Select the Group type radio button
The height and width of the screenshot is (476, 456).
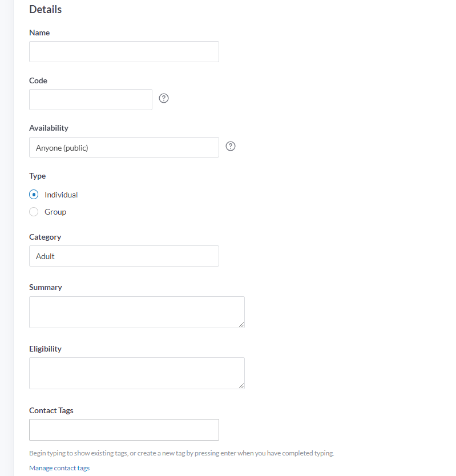[34, 212]
